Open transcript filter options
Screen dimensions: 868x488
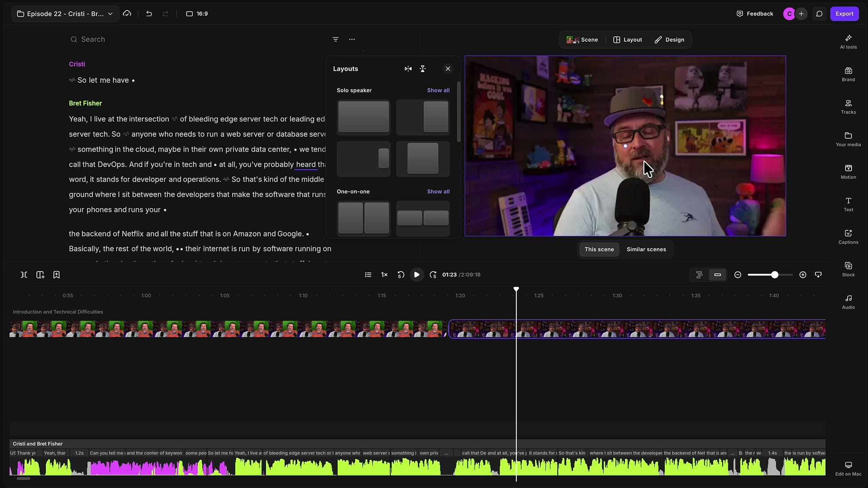tap(335, 39)
